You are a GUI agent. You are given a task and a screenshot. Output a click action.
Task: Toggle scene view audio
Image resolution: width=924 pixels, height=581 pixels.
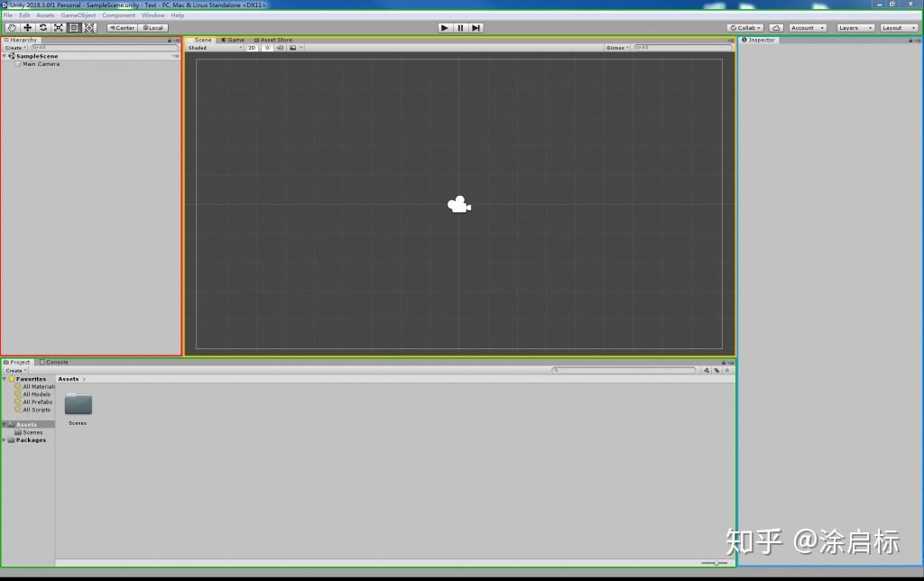click(x=278, y=48)
